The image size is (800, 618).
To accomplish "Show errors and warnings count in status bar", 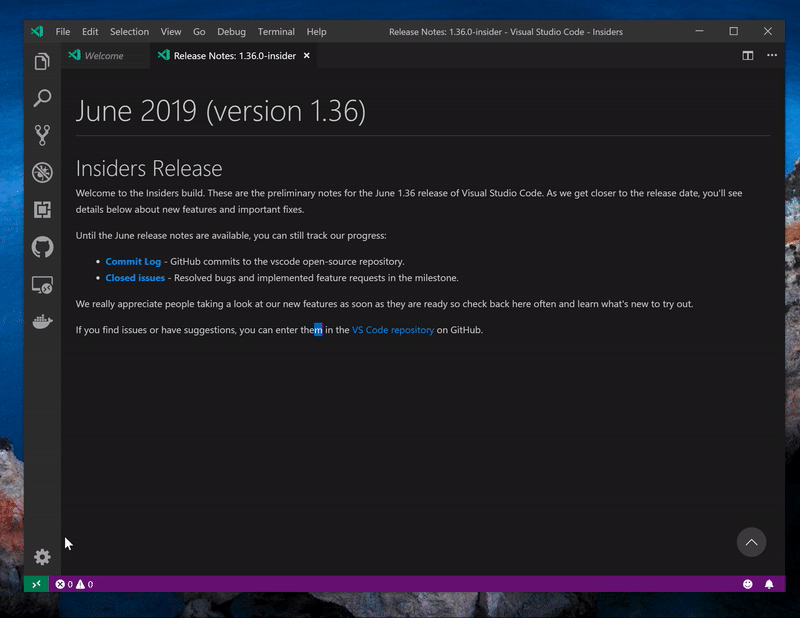I will pos(74,584).
